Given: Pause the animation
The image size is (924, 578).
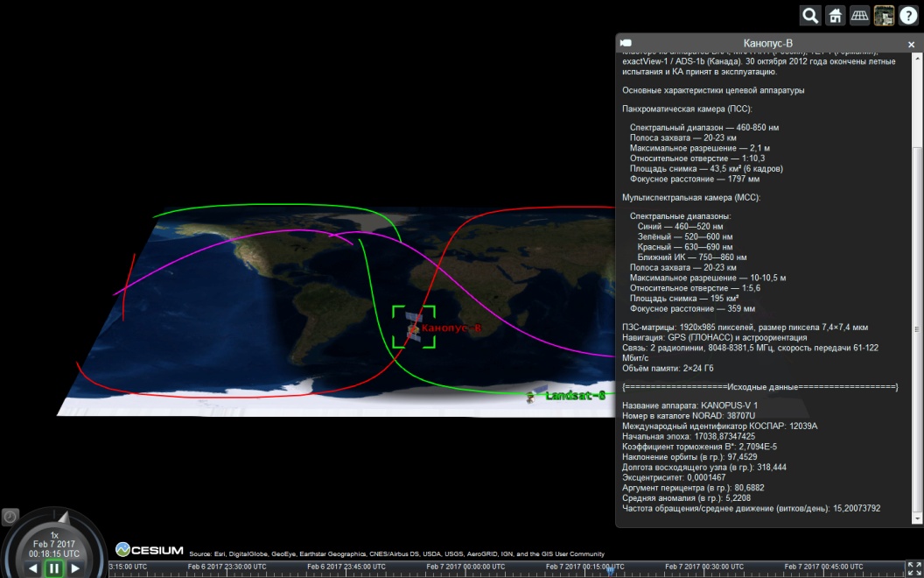Looking at the screenshot, I should 54,568.
